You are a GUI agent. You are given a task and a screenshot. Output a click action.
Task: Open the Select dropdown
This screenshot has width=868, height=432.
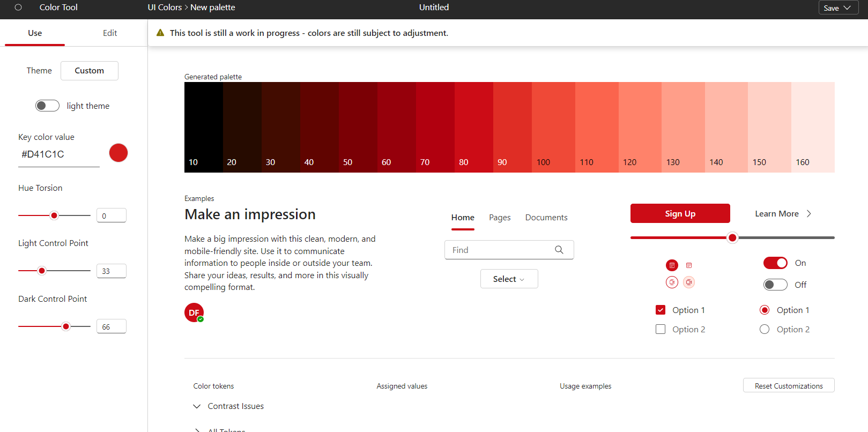click(x=509, y=279)
